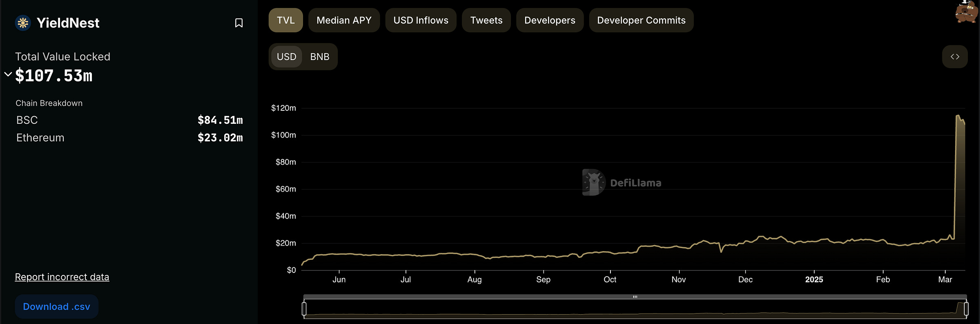Toggle the USD Inflows chart metric
980x324 pixels.
tap(421, 20)
